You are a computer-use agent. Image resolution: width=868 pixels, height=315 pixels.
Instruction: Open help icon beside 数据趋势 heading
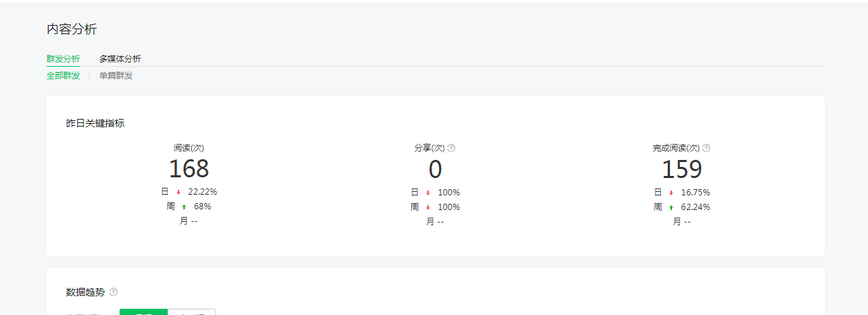coord(113,292)
